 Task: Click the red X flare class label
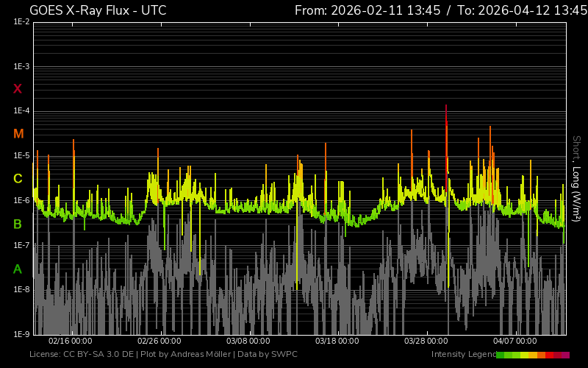[x=18, y=89]
